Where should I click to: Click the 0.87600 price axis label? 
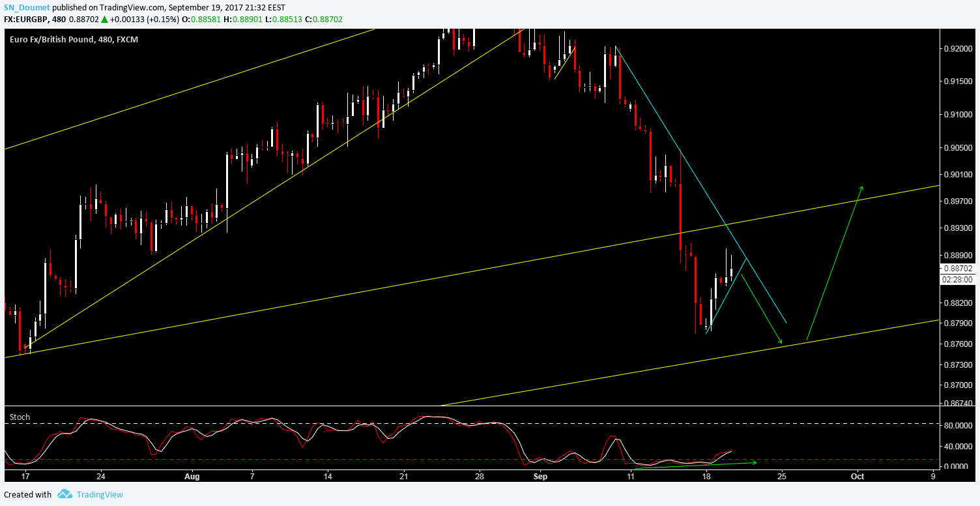(x=958, y=344)
